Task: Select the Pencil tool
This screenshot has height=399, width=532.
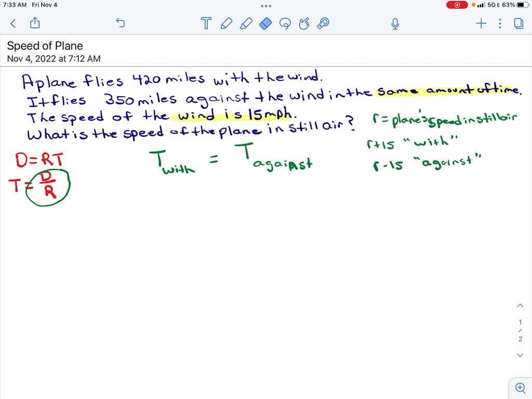Action: point(226,23)
